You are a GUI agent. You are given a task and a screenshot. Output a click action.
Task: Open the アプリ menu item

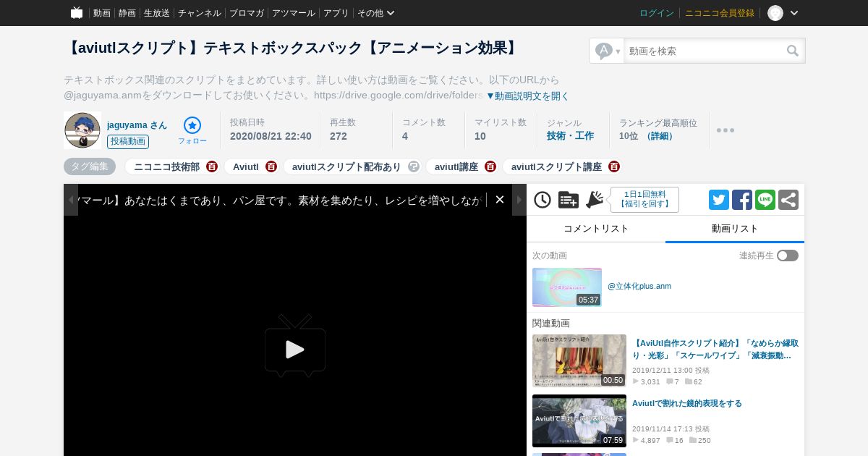coord(336,13)
